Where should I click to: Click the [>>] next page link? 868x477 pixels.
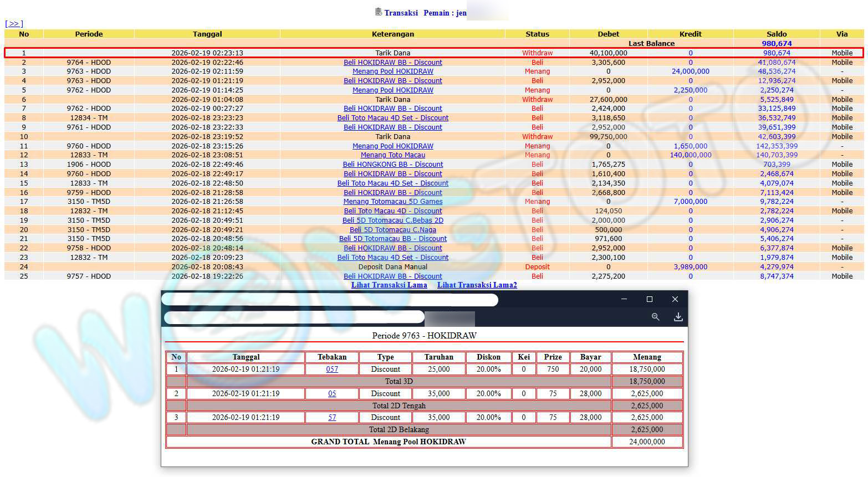(x=14, y=24)
